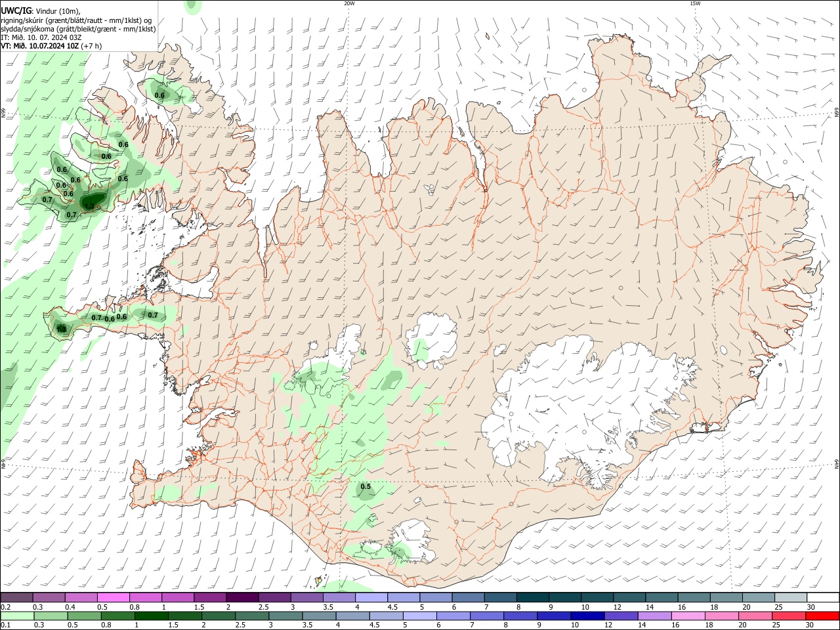Click the 15W longitude label
This screenshot has height=630, width=840.
[x=695, y=3]
